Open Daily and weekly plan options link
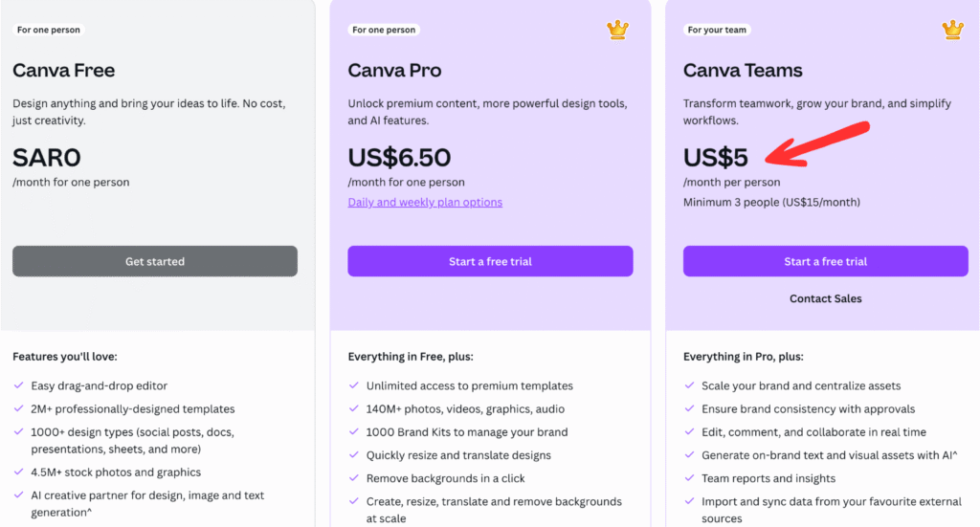980x527 pixels. tap(425, 203)
